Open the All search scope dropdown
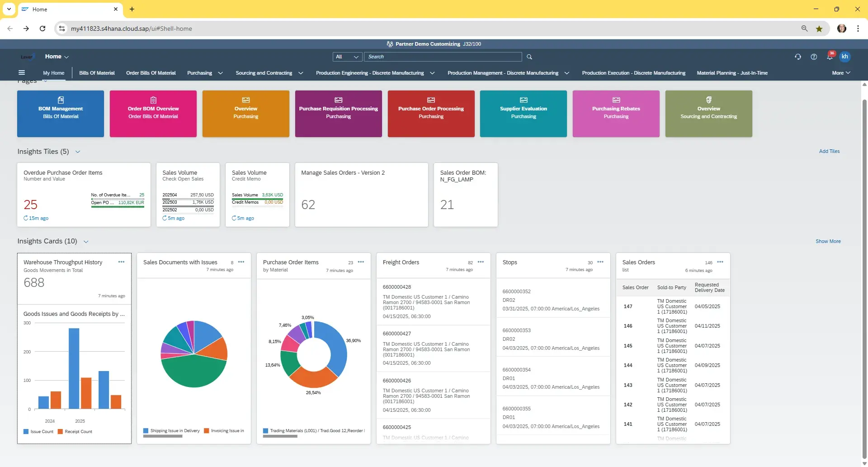 pyautogui.click(x=347, y=57)
